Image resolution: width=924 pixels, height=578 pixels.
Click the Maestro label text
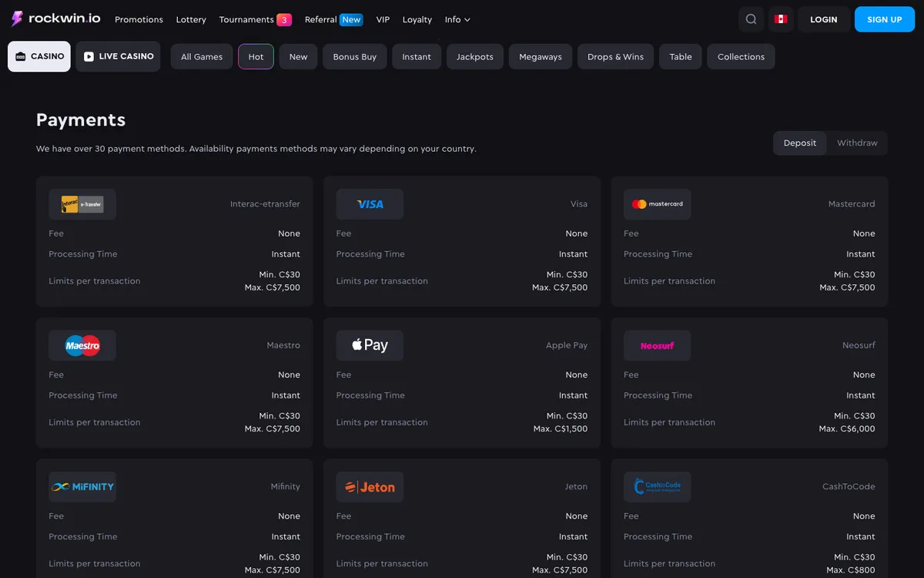point(283,345)
